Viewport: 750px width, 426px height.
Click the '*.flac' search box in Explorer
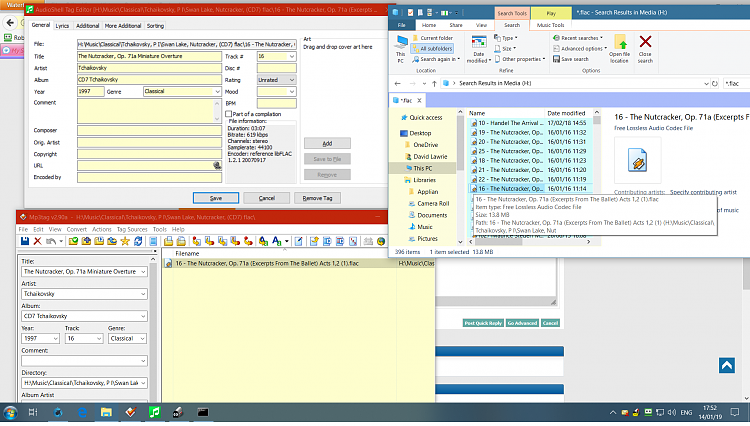click(736, 84)
